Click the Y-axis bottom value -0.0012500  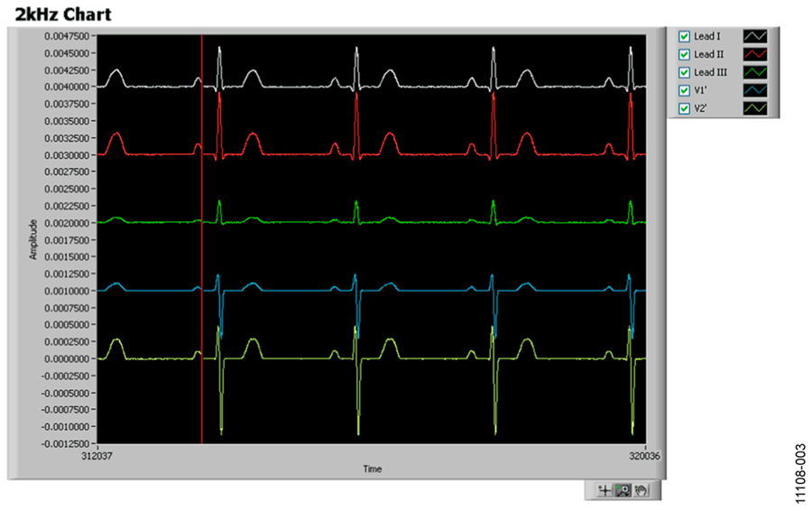(x=68, y=444)
